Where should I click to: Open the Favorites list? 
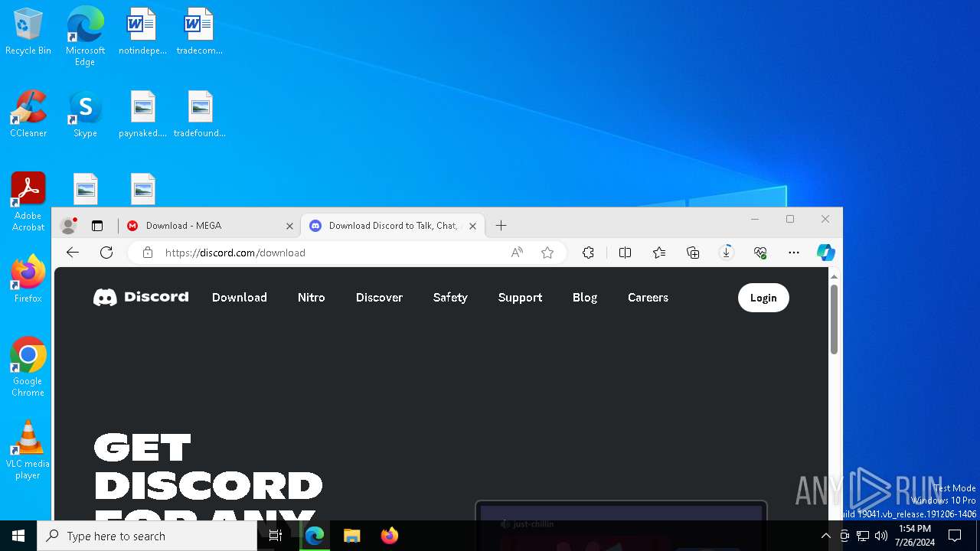pos(659,253)
